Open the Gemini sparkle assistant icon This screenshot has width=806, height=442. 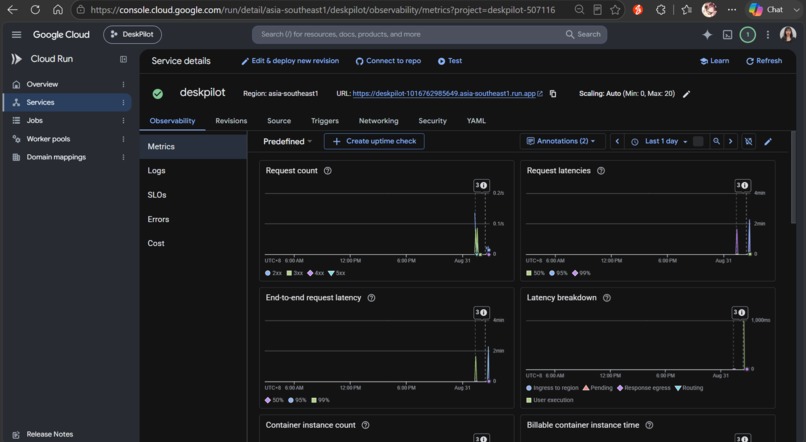(707, 34)
